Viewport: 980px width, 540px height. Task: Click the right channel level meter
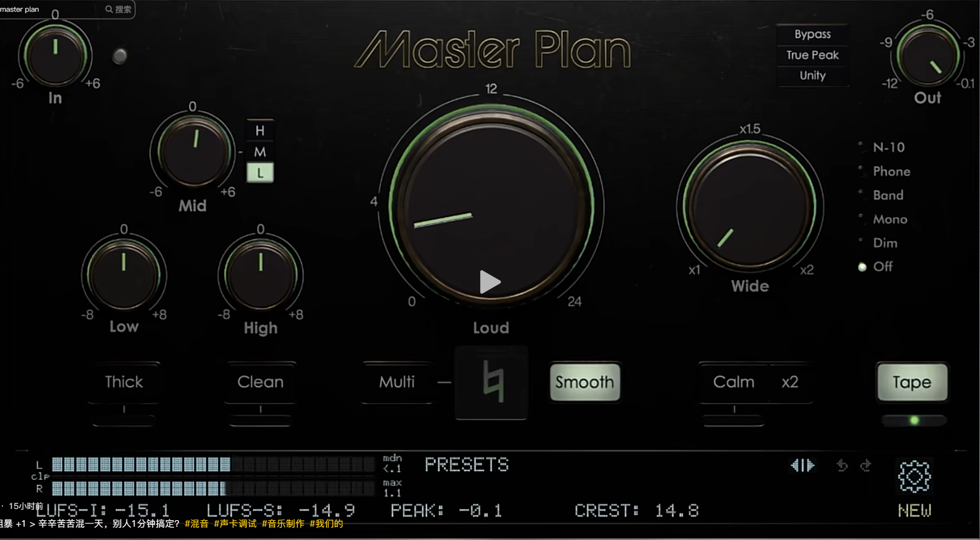coord(213,488)
